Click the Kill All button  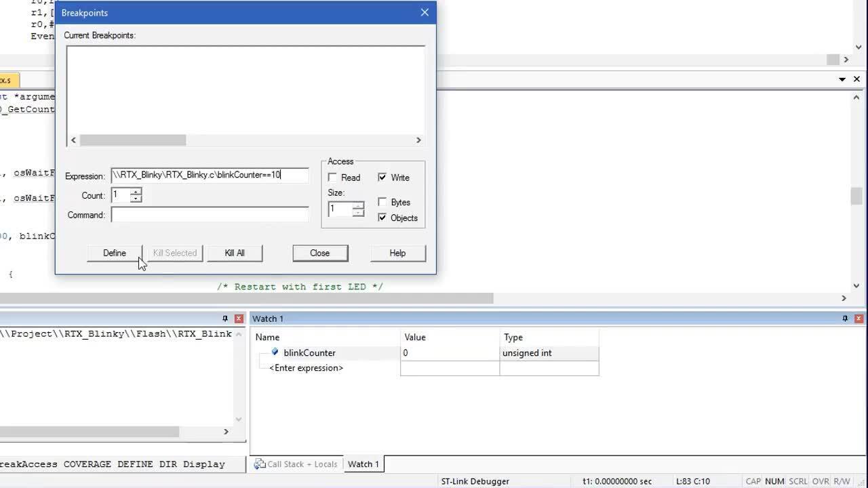coord(234,253)
